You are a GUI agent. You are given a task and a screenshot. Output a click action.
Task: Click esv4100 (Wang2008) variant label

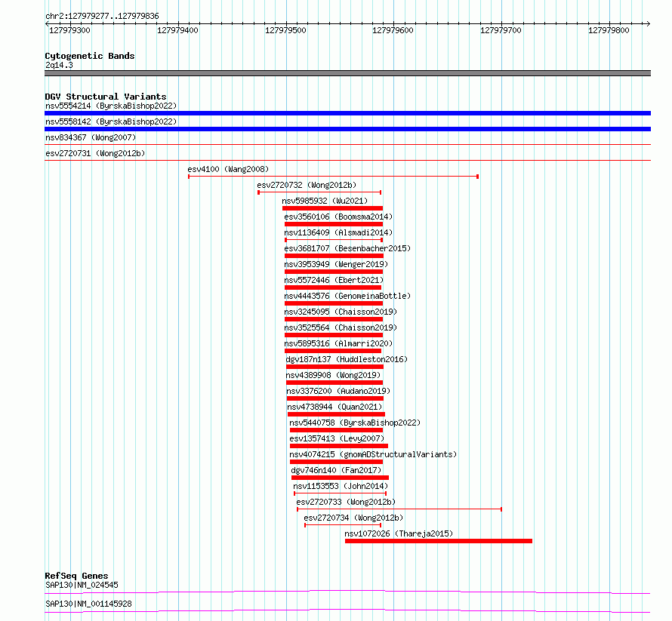click(228, 169)
